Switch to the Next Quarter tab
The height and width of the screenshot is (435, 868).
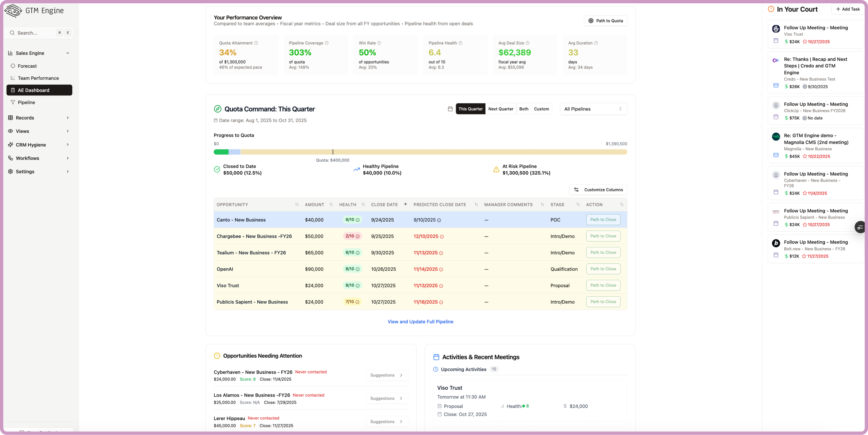[501, 109]
